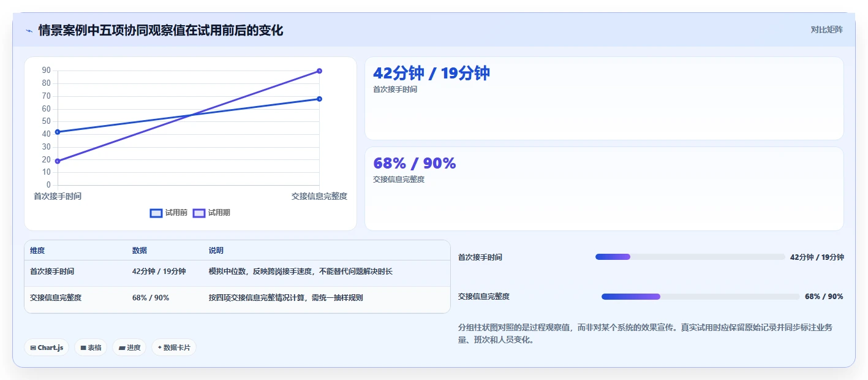The image size is (868, 380).
Task: Click the 试用前 blue legend swatch
Action: click(x=156, y=213)
